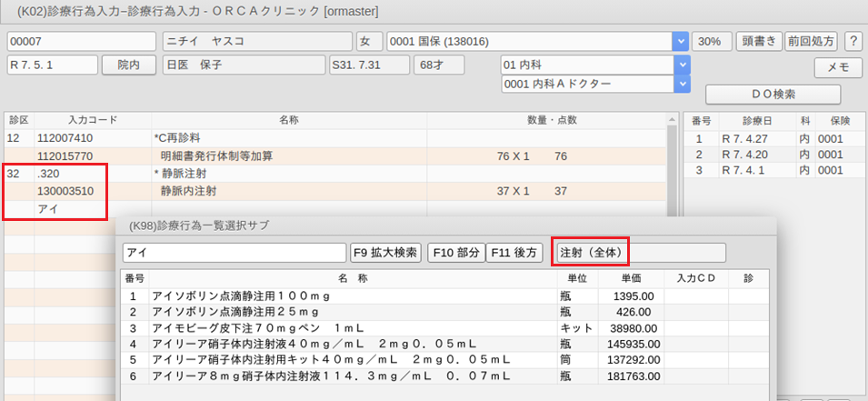Open the メモ memo button

tap(837, 67)
